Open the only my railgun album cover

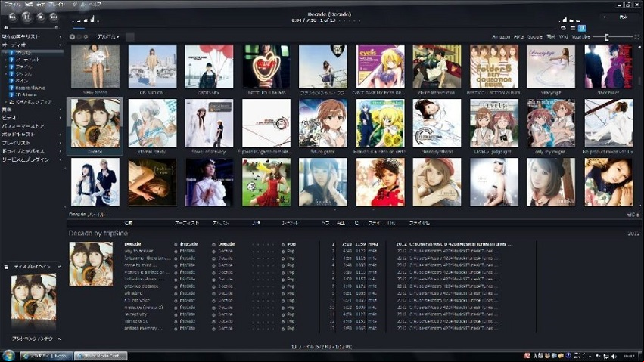click(x=551, y=123)
